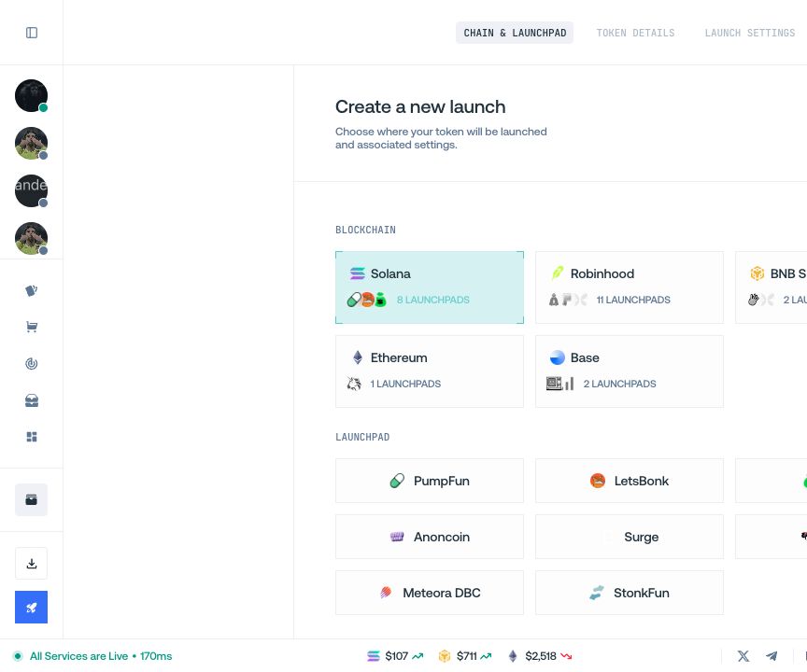The width and height of the screenshot is (807, 672).
Task: Choose the PumpFun launchpad
Action: click(x=430, y=481)
